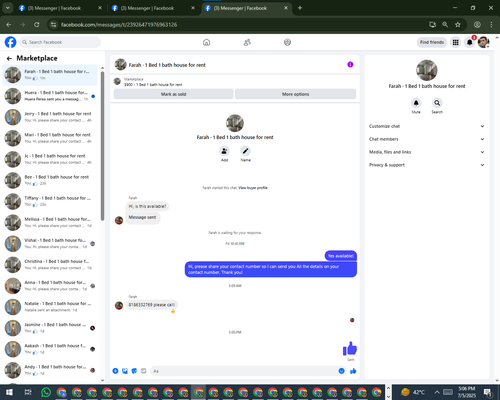The height and width of the screenshot is (400, 500).
Task: Open the Groups icon in top navigation
Action: (287, 42)
